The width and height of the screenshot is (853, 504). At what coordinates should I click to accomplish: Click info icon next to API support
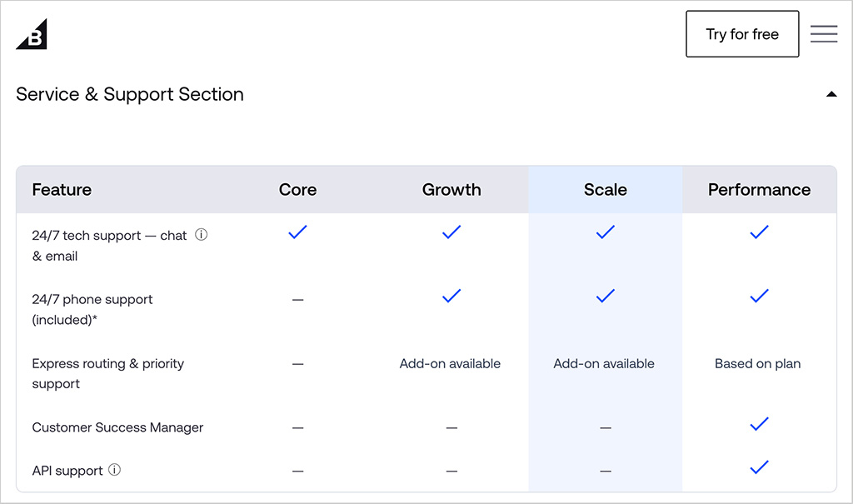pos(114,470)
